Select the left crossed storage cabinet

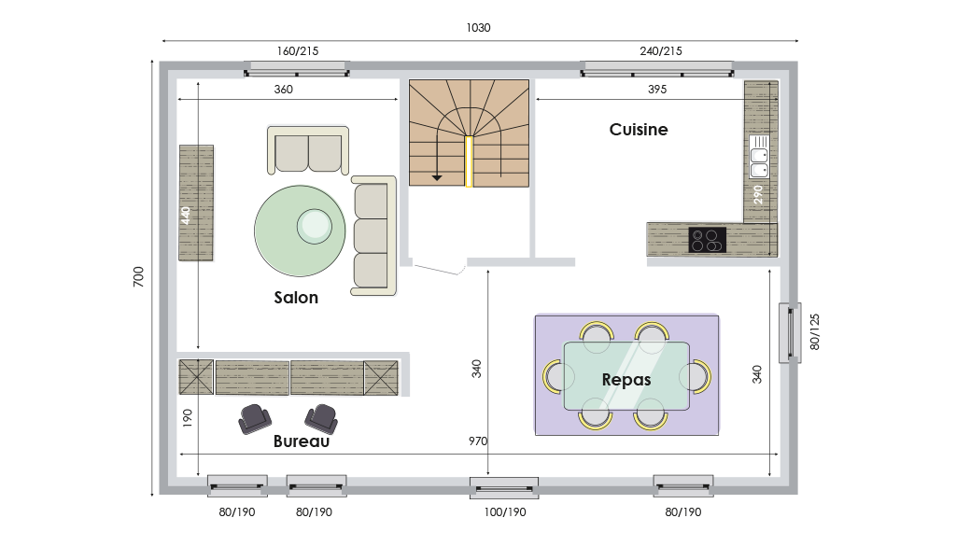tap(196, 377)
